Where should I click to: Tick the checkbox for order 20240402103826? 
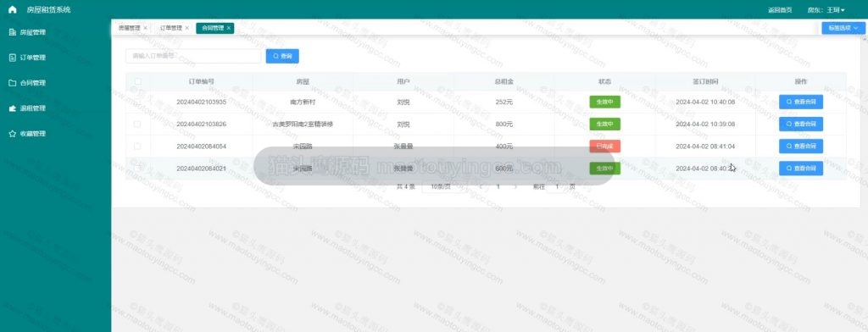tap(138, 124)
